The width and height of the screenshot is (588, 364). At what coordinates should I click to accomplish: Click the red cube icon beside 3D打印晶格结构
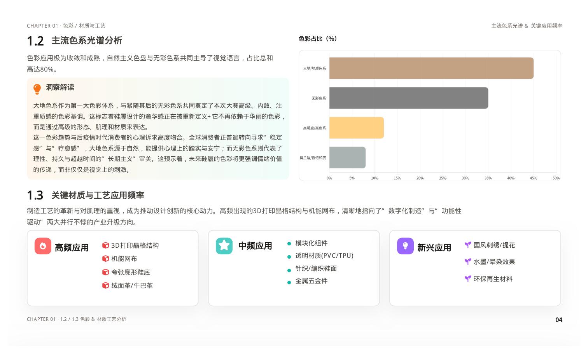[105, 245]
